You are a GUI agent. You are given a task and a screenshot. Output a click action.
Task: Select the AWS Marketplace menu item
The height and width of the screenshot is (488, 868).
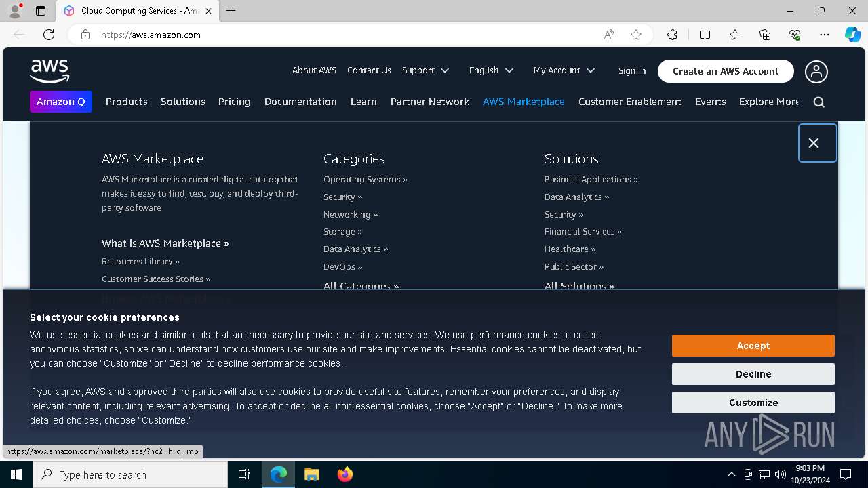click(524, 102)
